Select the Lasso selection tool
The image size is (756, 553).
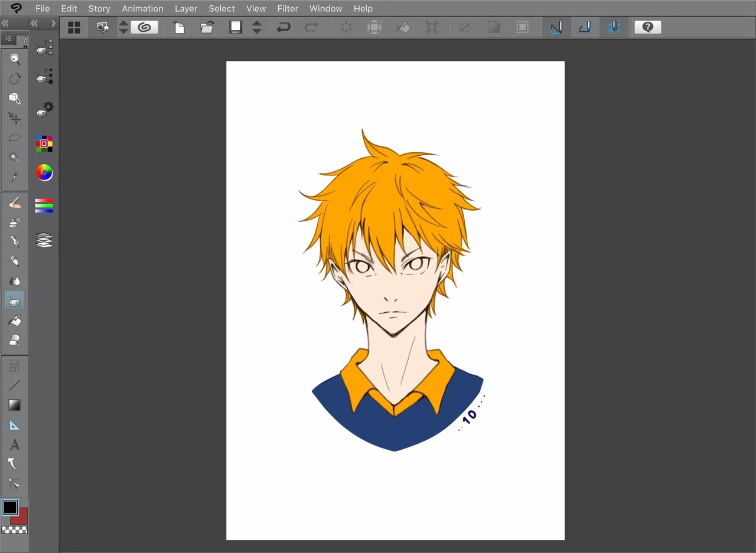tap(15, 138)
